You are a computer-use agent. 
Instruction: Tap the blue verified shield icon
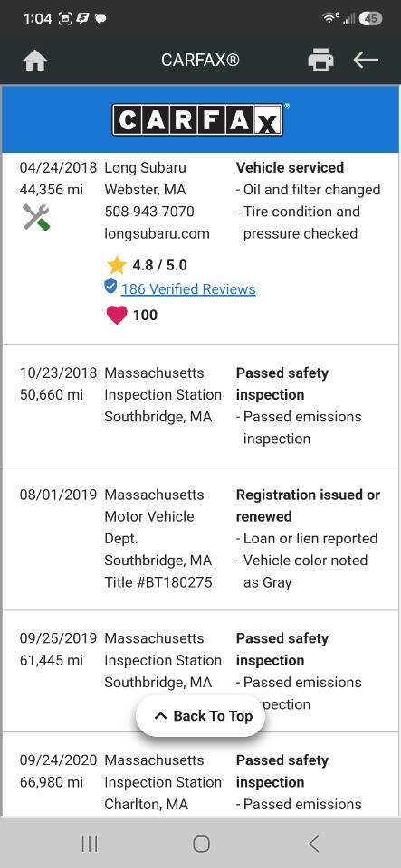point(110,287)
